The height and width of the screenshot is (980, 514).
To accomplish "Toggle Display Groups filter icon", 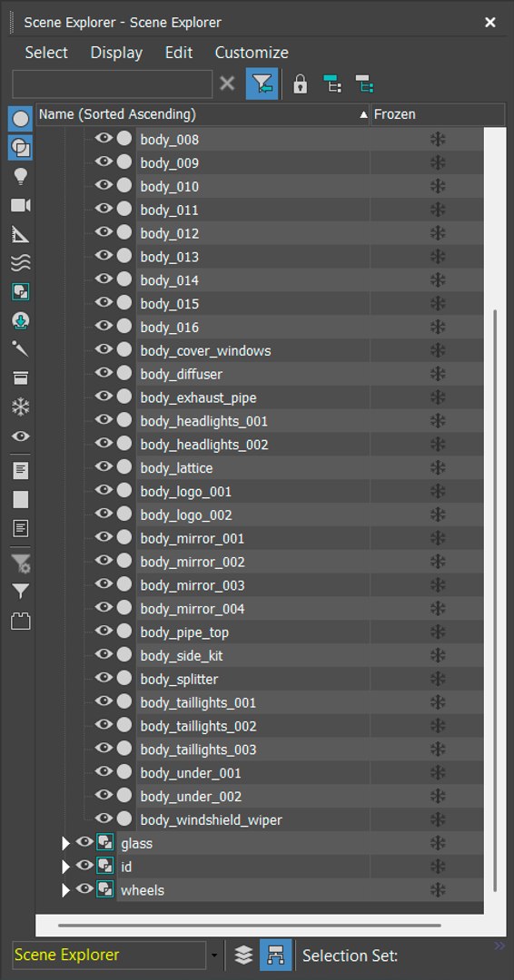I will tap(21, 292).
